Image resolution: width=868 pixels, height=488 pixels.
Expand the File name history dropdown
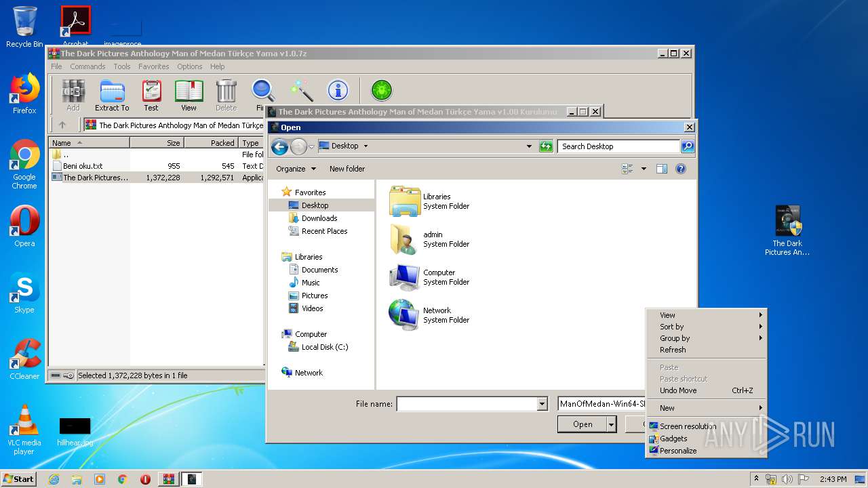(x=542, y=404)
